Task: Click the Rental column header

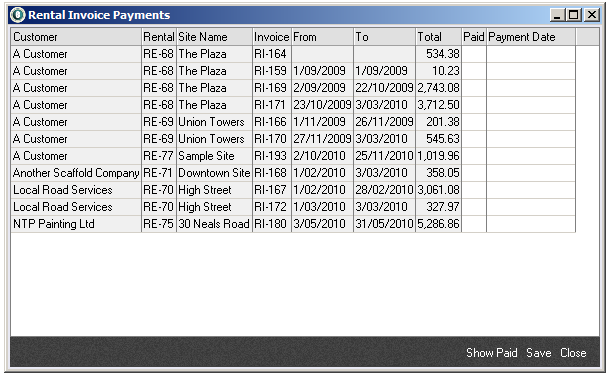Action: (x=159, y=37)
